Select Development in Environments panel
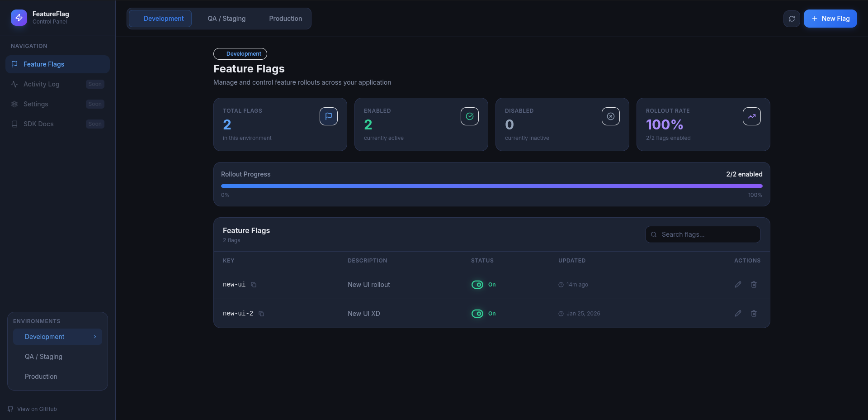Screen dimensions: 868x420 pos(57,337)
